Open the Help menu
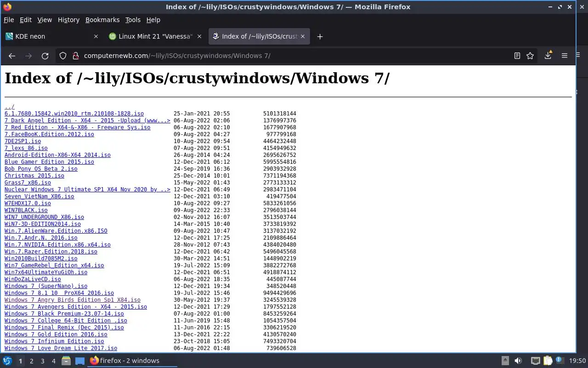 (x=153, y=20)
